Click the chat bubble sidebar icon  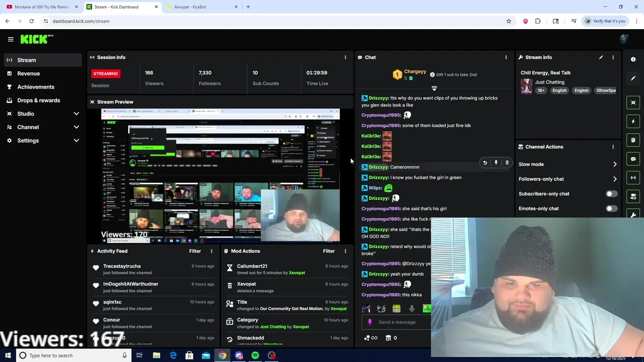click(x=633, y=159)
